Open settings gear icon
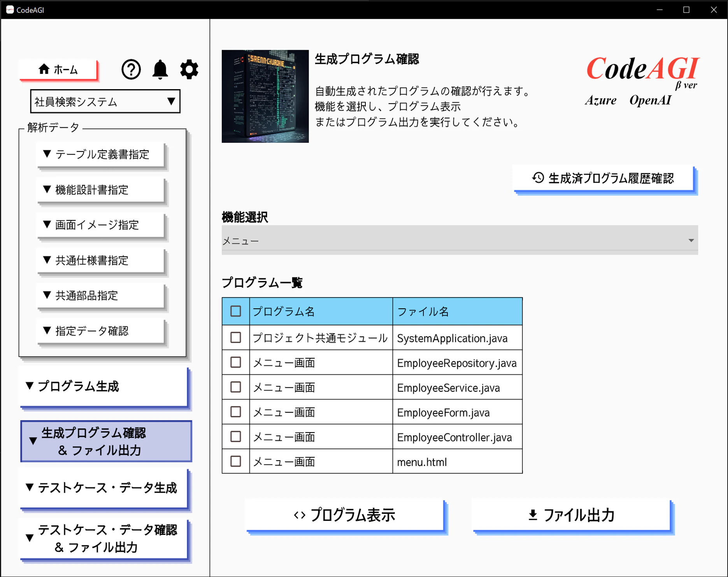Viewport: 728px width, 577px height. 189,70
